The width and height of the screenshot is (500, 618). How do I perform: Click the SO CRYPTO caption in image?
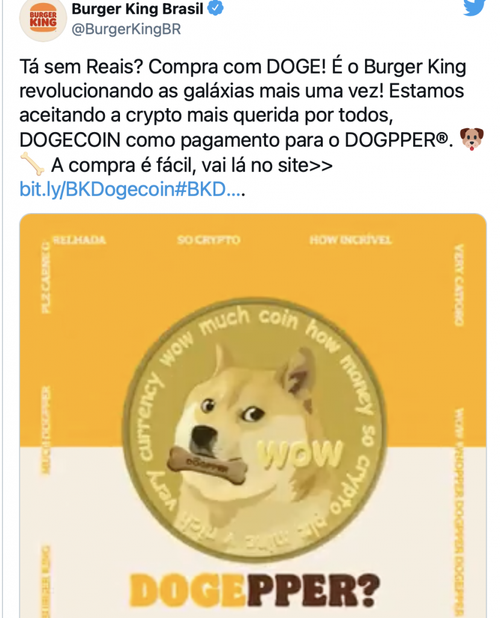[208, 240]
